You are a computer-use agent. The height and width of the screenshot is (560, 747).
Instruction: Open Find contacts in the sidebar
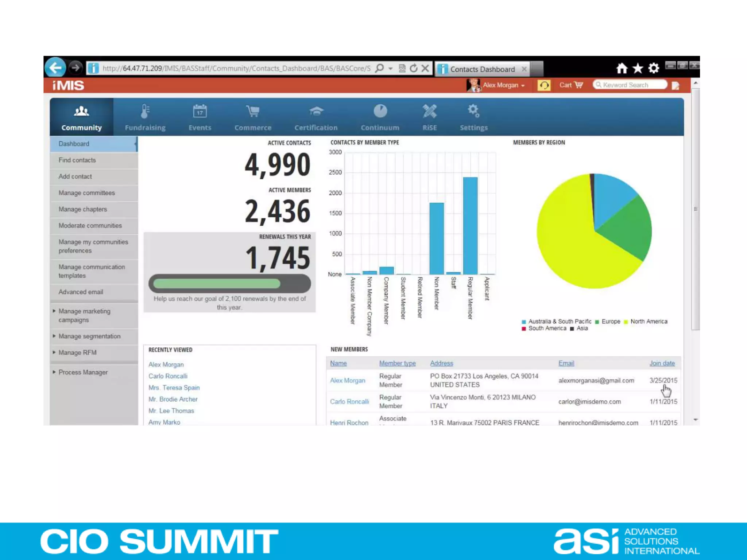(x=77, y=160)
